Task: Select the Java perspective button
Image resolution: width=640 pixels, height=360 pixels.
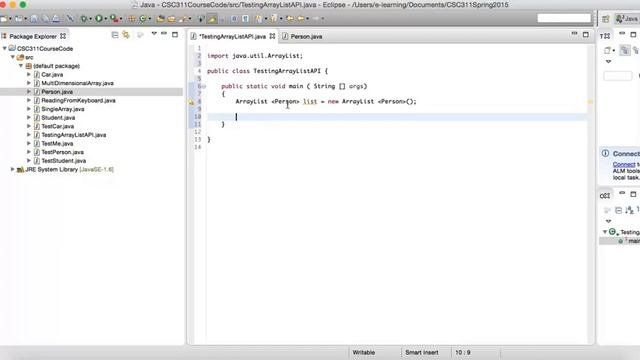Action: [627, 19]
